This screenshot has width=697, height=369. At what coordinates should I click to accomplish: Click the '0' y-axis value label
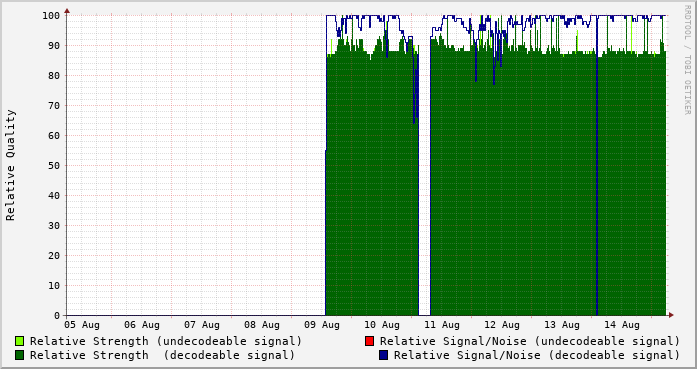(x=57, y=316)
